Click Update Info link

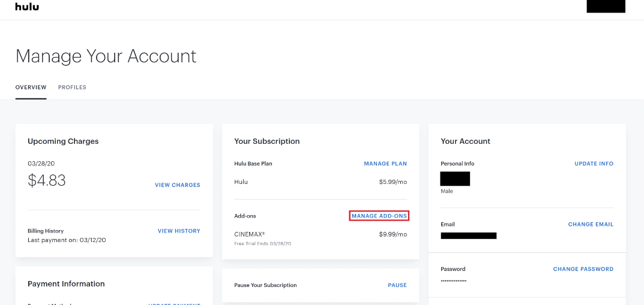[x=594, y=164]
